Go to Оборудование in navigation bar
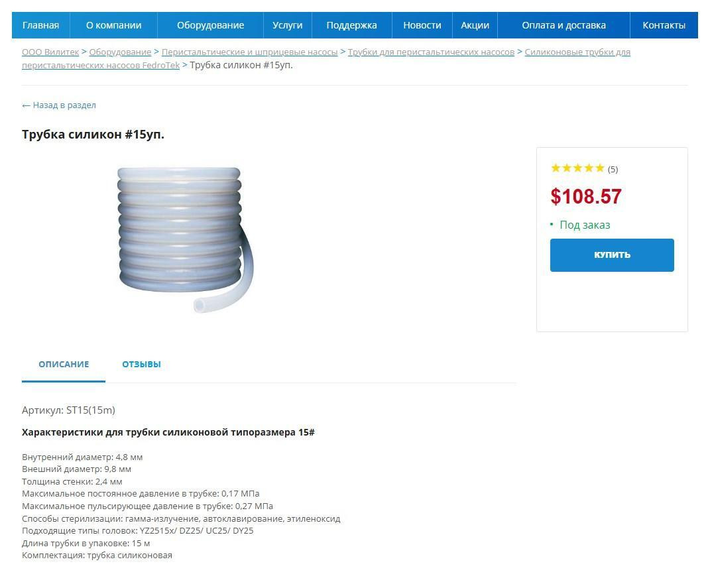The image size is (710, 588). click(x=211, y=25)
